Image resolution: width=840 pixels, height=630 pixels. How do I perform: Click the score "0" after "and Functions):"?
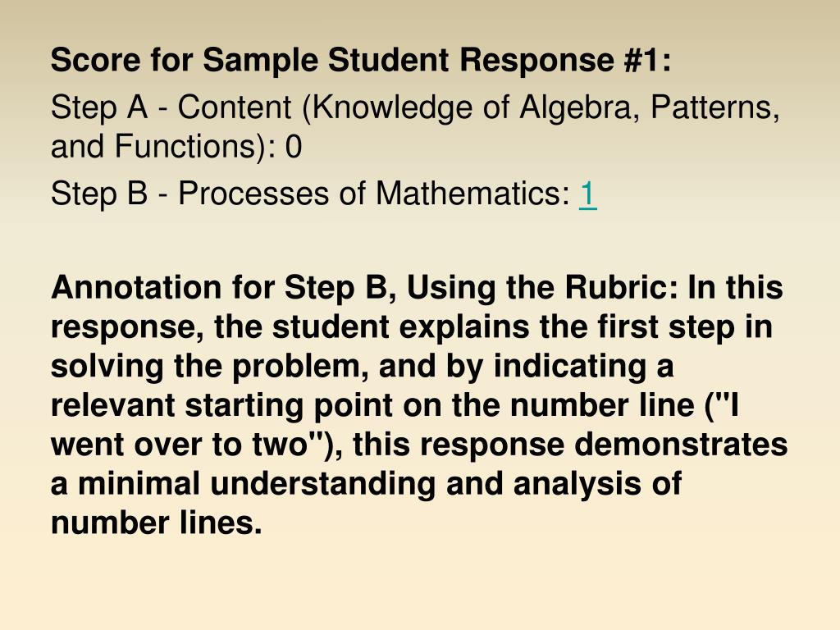pyautogui.click(x=294, y=147)
